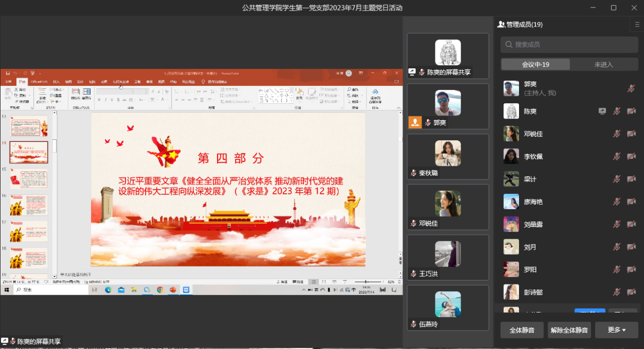Viewport: 644px width, 349px height.
Task: Select the 会议中·19 tab
Action: (x=535, y=65)
